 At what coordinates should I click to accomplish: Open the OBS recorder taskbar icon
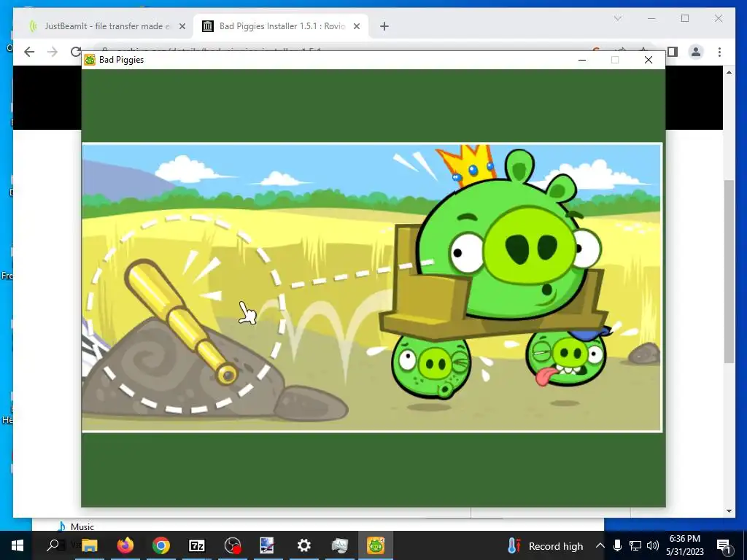pos(233,545)
